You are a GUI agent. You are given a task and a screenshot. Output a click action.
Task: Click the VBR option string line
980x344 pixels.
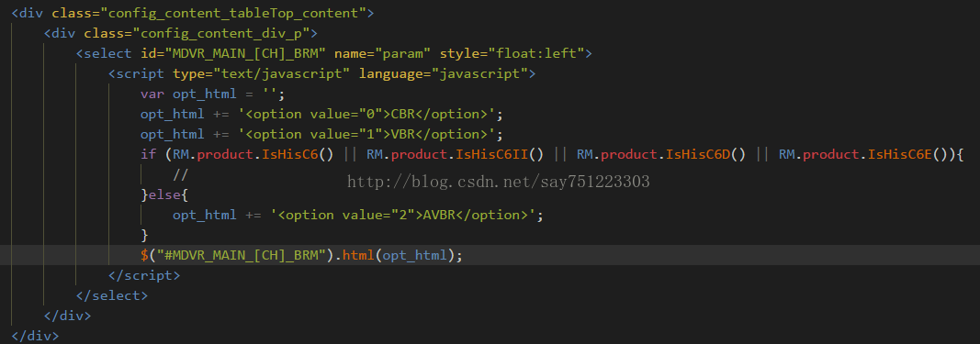point(321,134)
